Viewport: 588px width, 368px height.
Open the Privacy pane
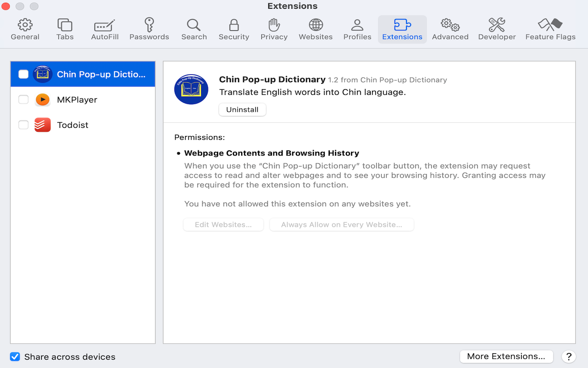click(274, 29)
